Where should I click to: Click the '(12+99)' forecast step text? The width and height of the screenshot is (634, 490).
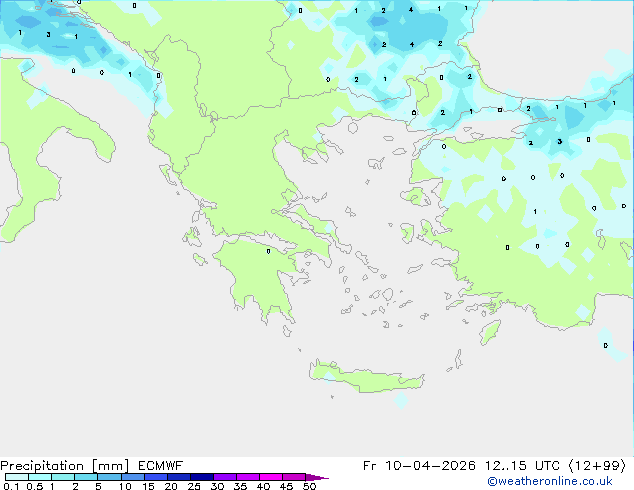click(597, 466)
